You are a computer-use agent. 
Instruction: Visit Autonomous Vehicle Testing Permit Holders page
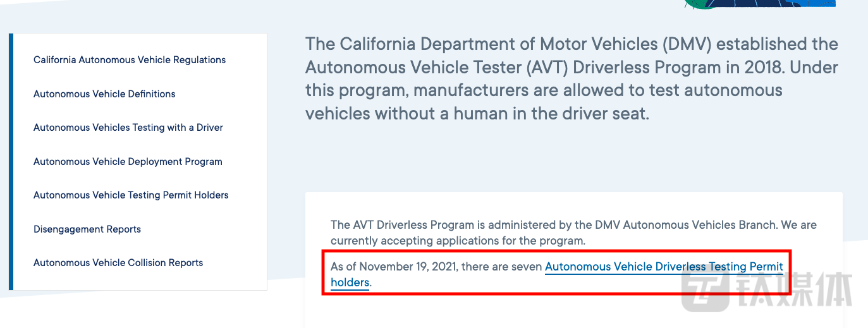click(x=131, y=195)
